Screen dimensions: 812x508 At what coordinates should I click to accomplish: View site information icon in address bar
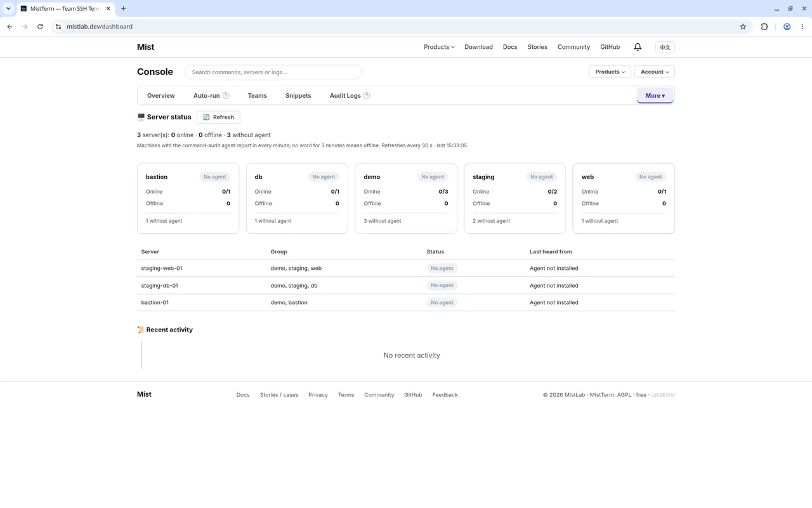coord(58,27)
